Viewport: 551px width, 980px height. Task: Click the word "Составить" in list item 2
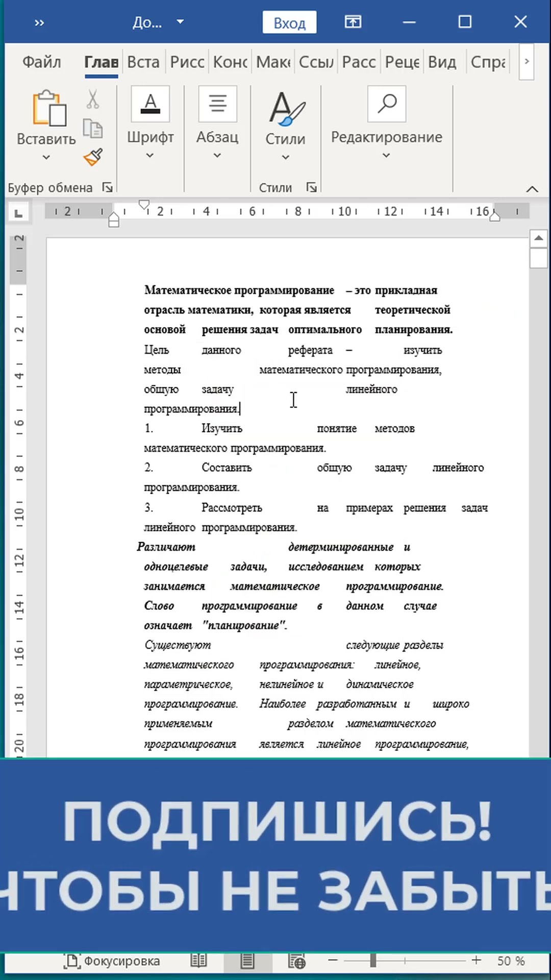(x=227, y=468)
